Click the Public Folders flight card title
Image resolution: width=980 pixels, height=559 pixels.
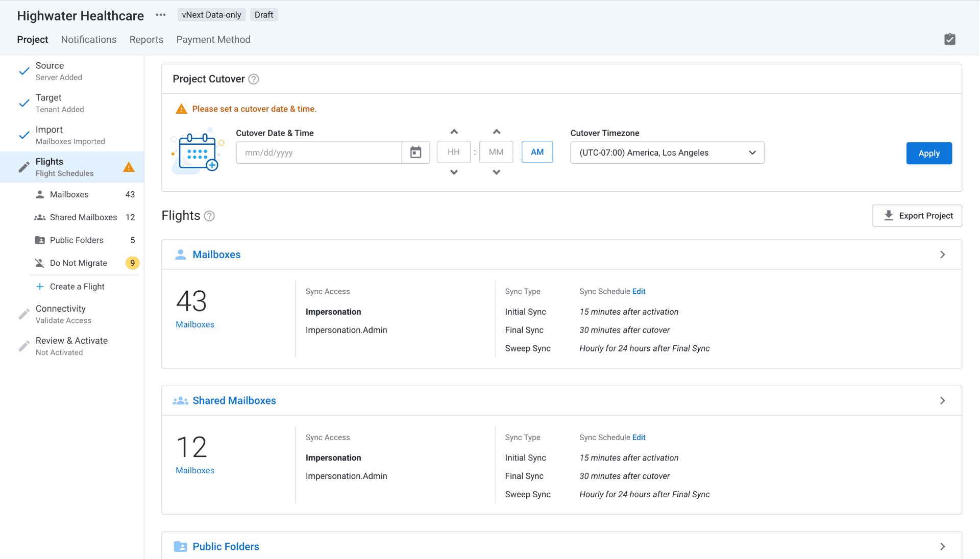click(226, 547)
